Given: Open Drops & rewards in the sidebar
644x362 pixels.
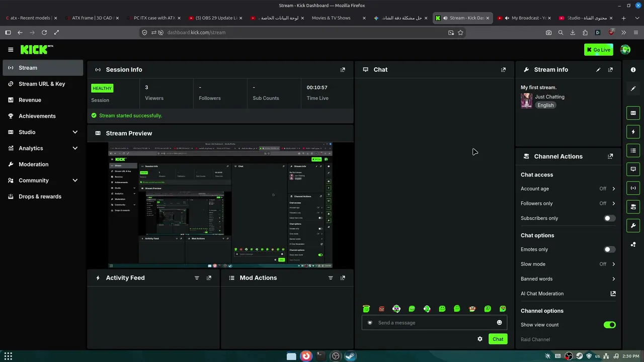Looking at the screenshot, I should click(43, 197).
